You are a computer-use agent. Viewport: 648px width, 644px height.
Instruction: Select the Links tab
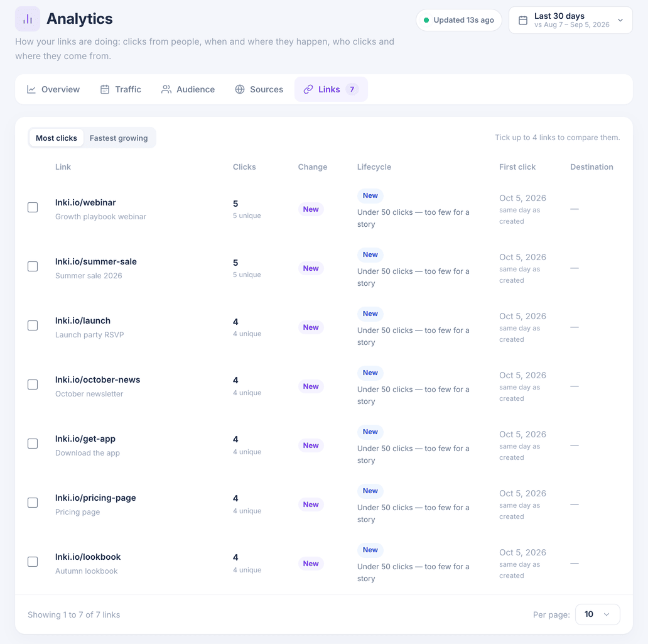[331, 89]
